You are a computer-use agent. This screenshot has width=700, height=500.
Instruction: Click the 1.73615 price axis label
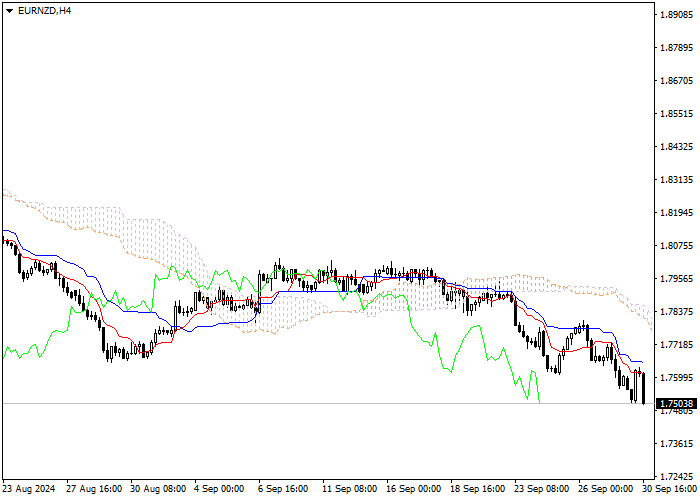click(676, 444)
